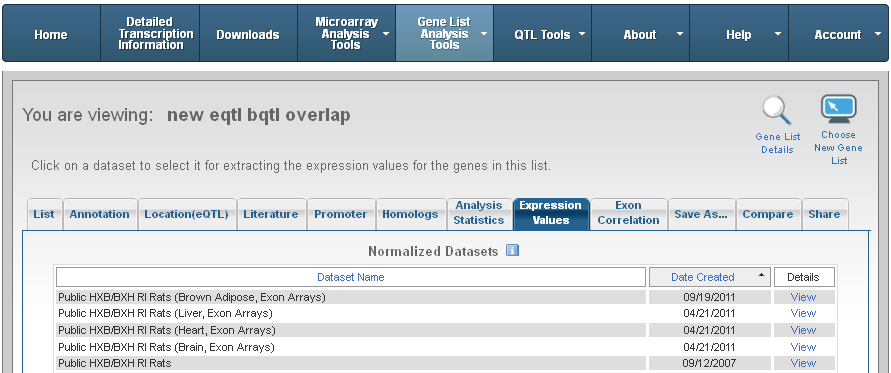Viewport: 891px width, 373px height.
Task: Click Gene List Details link text
Action: 777,143
